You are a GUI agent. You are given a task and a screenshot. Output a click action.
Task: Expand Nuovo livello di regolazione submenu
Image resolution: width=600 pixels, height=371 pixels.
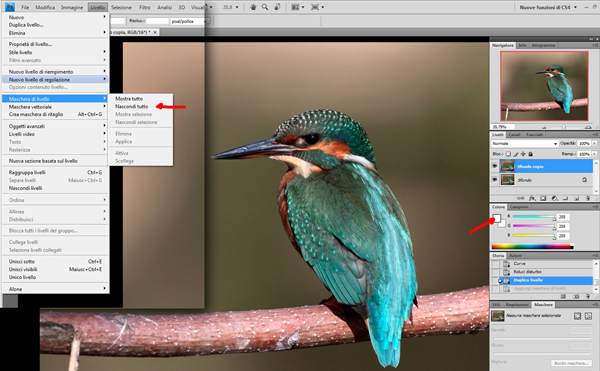pyautogui.click(x=55, y=80)
